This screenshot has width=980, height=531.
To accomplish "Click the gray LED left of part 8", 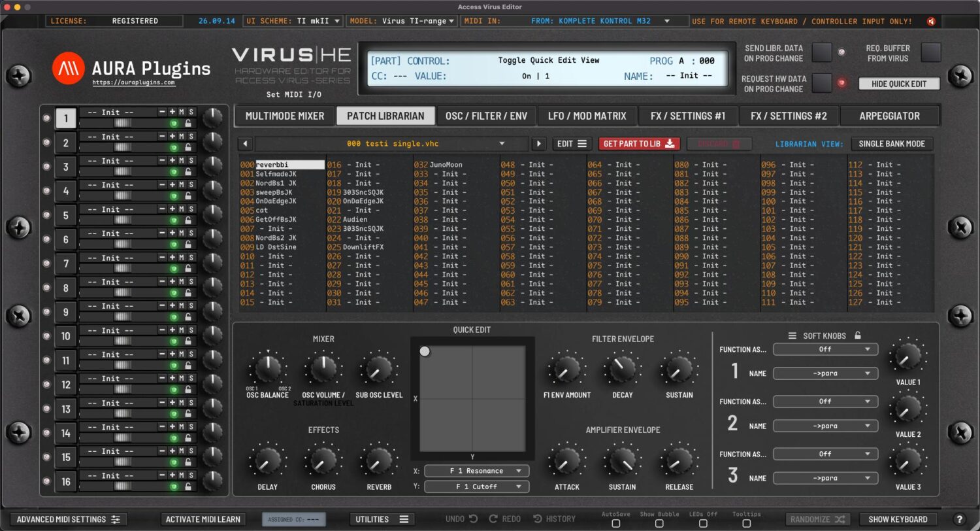I will 46,288.
